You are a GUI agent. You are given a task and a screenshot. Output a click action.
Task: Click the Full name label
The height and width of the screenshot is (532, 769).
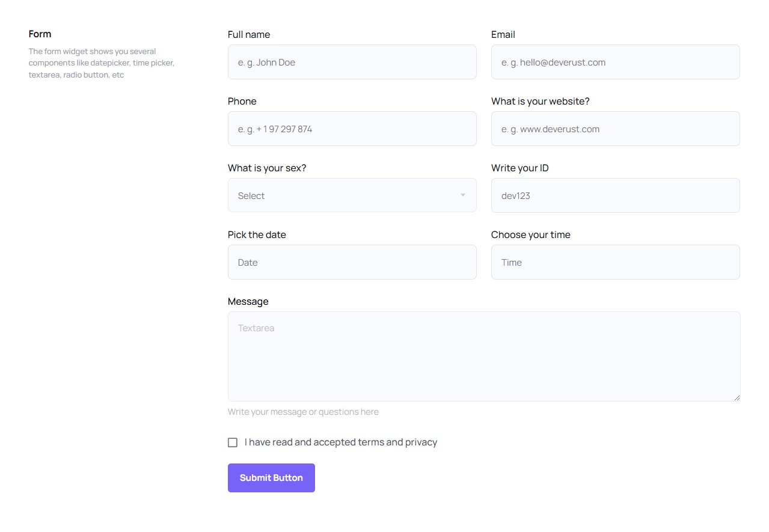pyautogui.click(x=249, y=35)
